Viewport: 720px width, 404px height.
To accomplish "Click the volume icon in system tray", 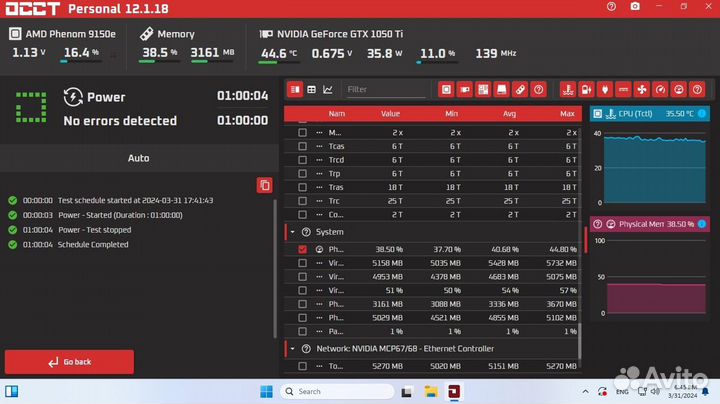I will [655, 392].
